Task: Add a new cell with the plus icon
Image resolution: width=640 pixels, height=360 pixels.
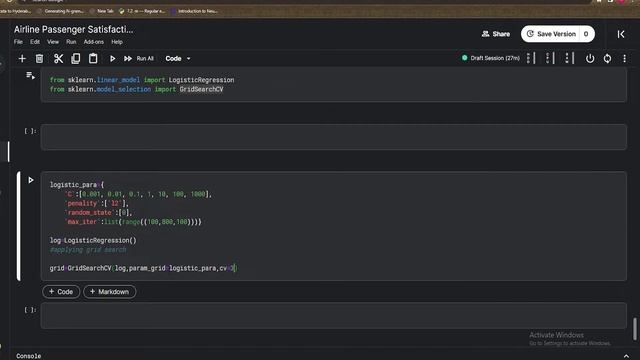Action: click(x=22, y=59)
